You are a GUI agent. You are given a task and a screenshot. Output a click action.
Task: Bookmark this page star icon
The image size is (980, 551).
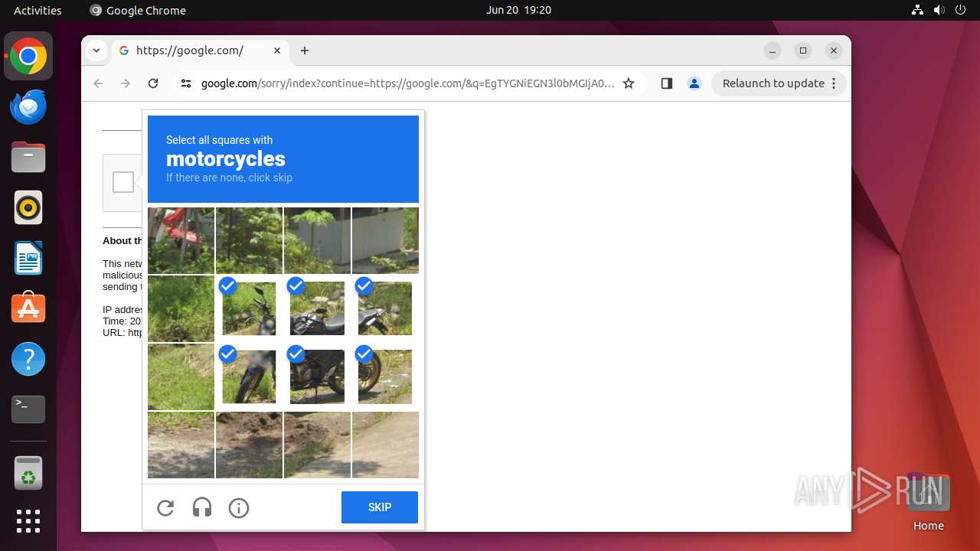click(x=629, y=83)
